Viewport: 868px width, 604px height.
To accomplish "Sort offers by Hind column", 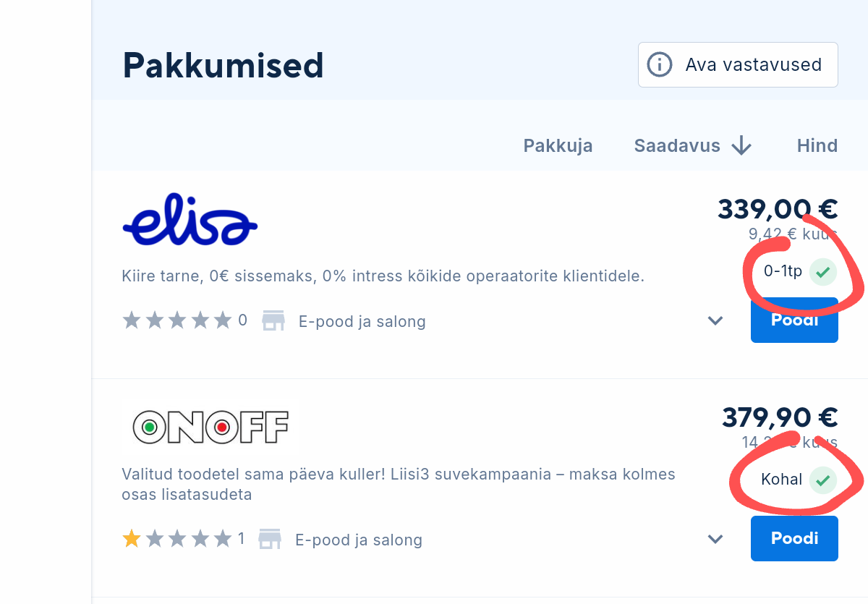I will pos(817,146).
